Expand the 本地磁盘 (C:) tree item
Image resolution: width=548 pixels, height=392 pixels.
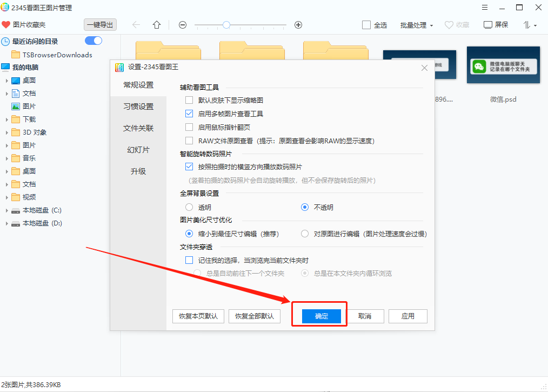[7, 210]
